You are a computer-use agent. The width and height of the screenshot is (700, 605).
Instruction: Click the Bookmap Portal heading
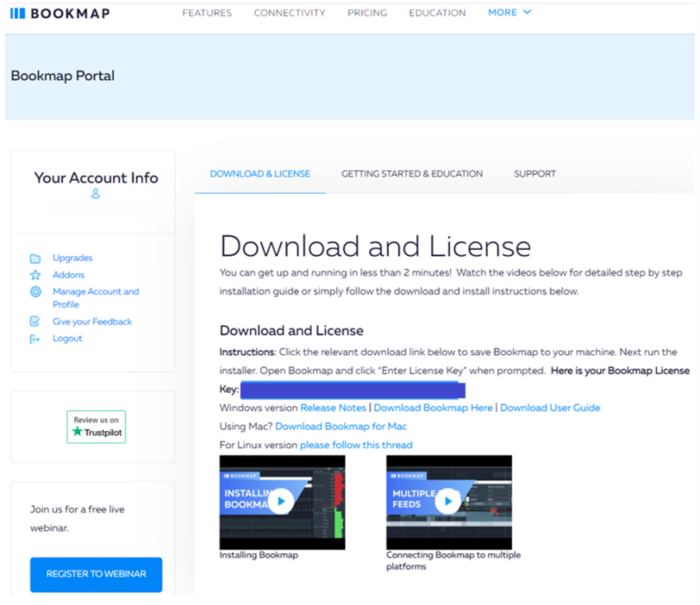[x=63, y=76]
